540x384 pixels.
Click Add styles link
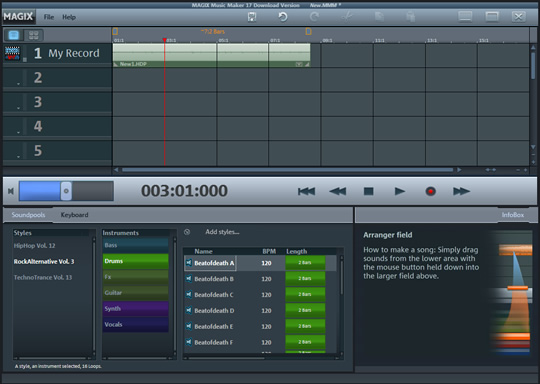[x=222, y=232]
